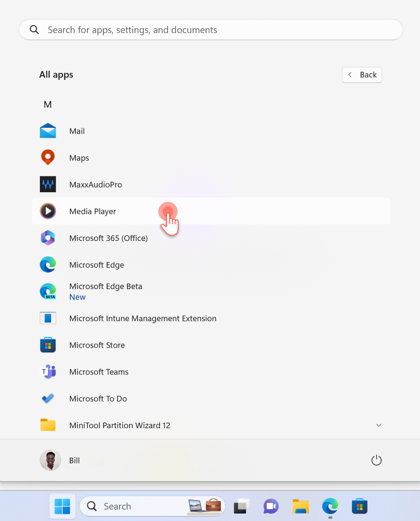Click in the Start search field
Viewport: 420px width, 521px height.
[x=211, y=30]
